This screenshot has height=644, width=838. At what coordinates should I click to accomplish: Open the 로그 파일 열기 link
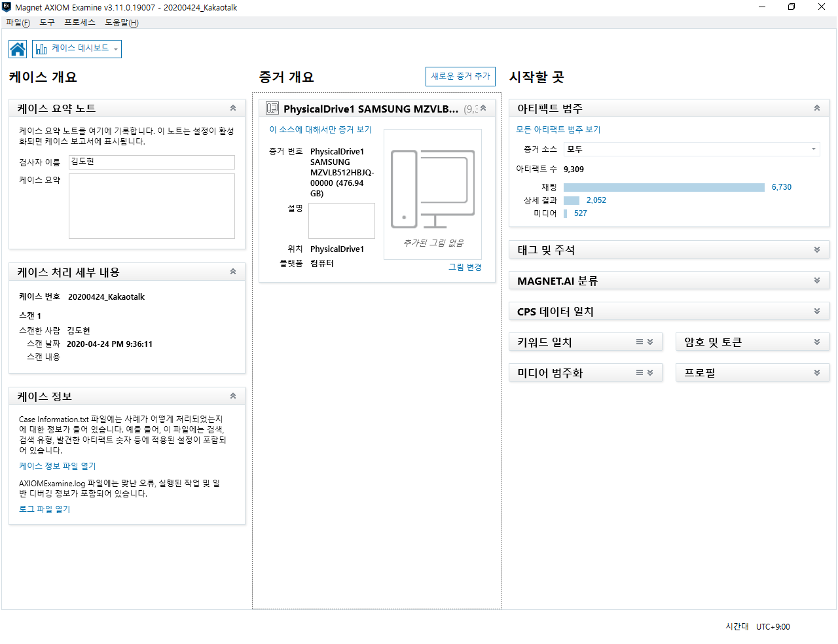[x=45, y=509]
